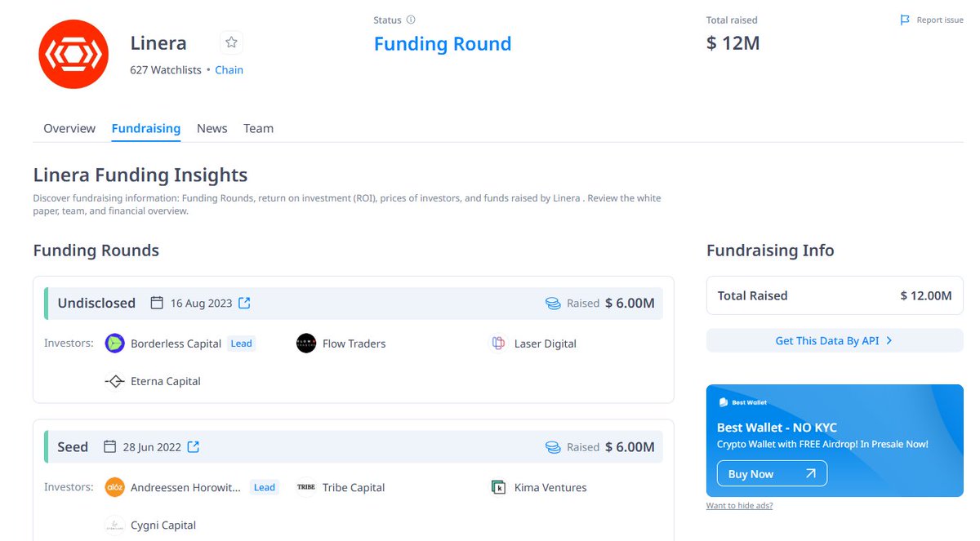Open Borderless Capital investor page
Screen dimensions: 980x541
coord(176,344)
